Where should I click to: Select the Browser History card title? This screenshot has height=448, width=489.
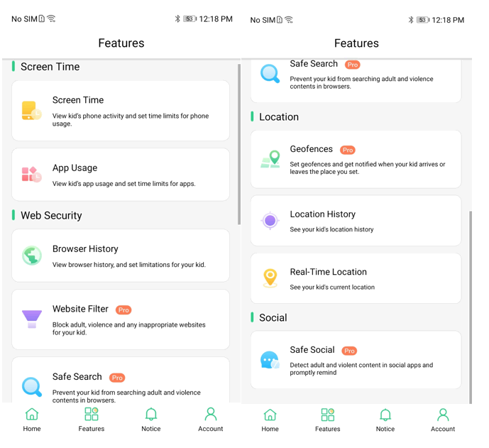(85, 249)
